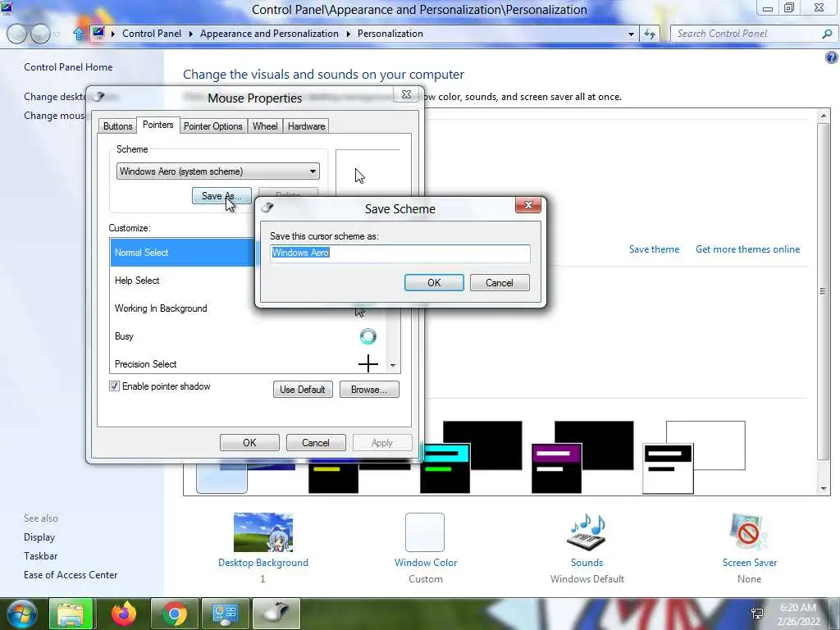Click the cursor scheme name field
The height and width of the screenshot is (630, 840).
pos(400,253)
